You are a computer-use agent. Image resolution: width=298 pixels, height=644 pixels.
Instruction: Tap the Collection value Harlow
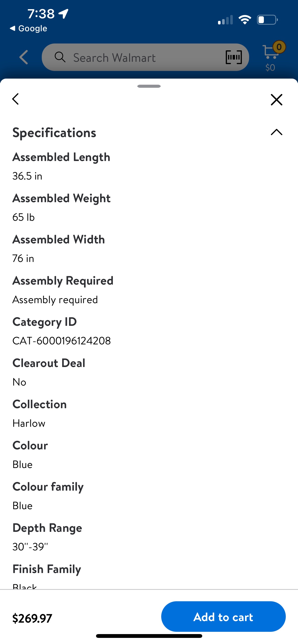click(x=29, y=423)
